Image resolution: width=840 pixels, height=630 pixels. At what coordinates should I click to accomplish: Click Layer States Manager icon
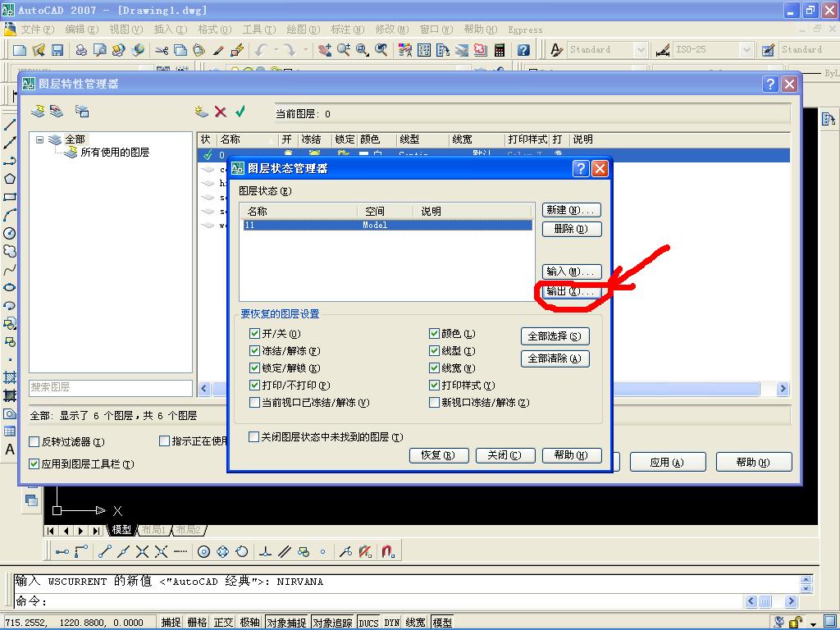pyautogui.click(x=82, y=111)
